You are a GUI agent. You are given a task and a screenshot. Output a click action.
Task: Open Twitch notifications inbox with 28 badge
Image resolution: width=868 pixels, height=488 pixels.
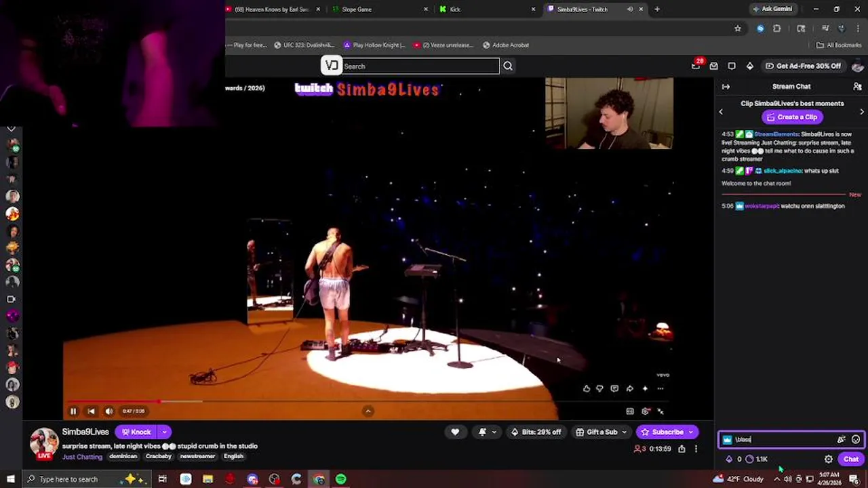click(x=696, y=66)
